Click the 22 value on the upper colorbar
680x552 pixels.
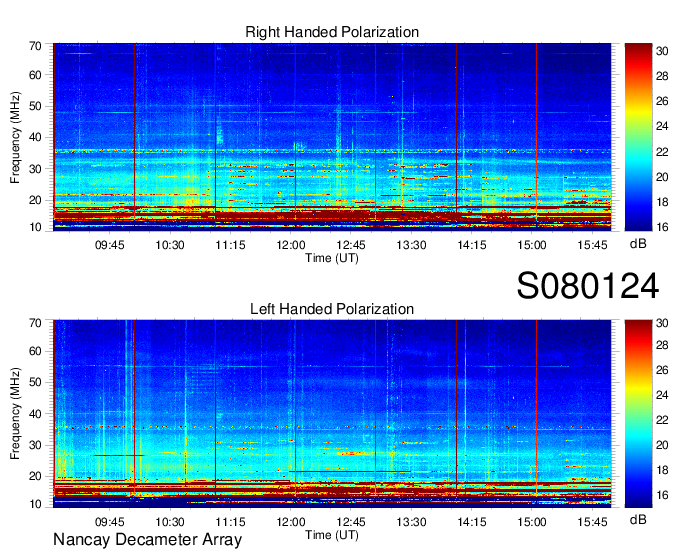pos(662,152)
